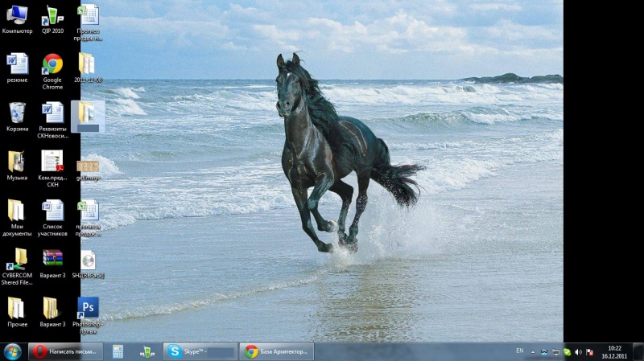644x361 pixels.
Task: Switch to Opera window Написать письмо
Action: pos(66,351)
